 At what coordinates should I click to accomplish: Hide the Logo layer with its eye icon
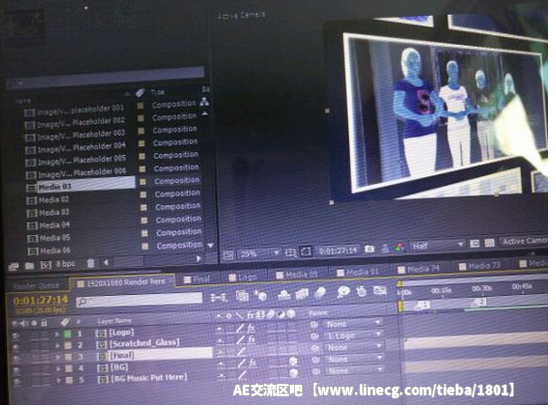click(15, 335)
